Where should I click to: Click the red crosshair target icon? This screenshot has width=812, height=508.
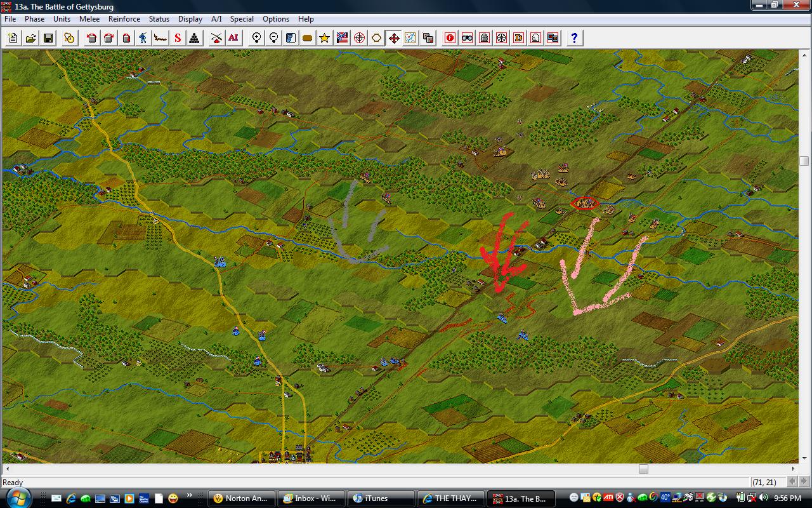click(359, 38)
